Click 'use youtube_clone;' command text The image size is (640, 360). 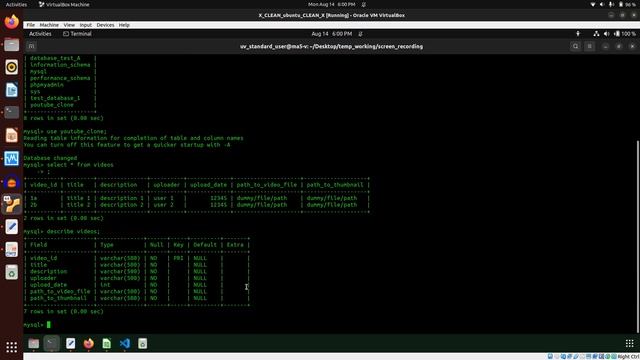tap(77, 131)
